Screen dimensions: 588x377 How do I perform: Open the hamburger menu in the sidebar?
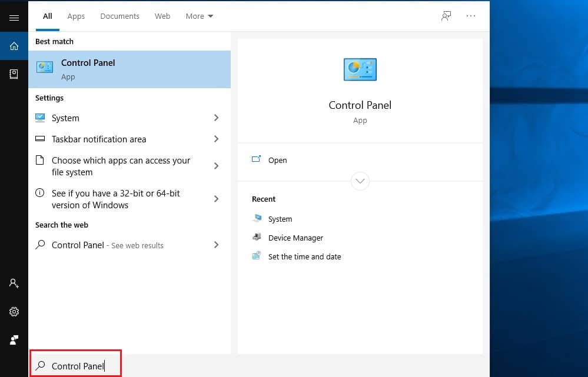coord(14,18)
